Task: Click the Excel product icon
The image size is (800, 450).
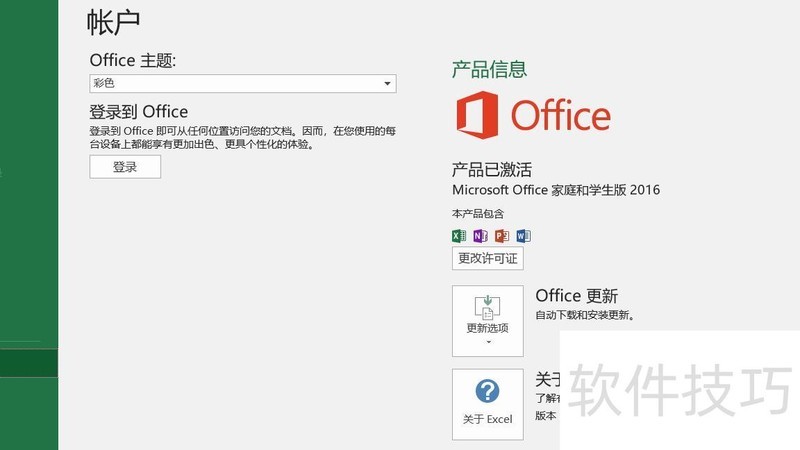Action: pos(459,236)
